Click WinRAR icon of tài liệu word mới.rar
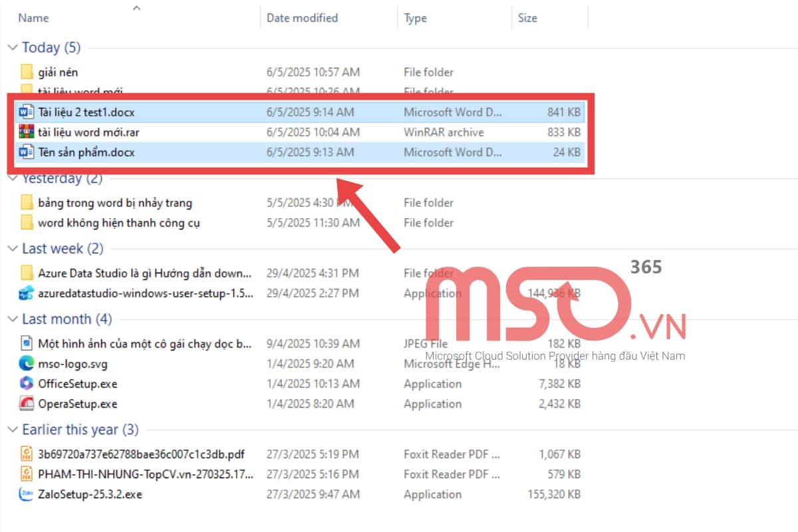This screenshot has height=532, width=798. (x=27, y=132)
